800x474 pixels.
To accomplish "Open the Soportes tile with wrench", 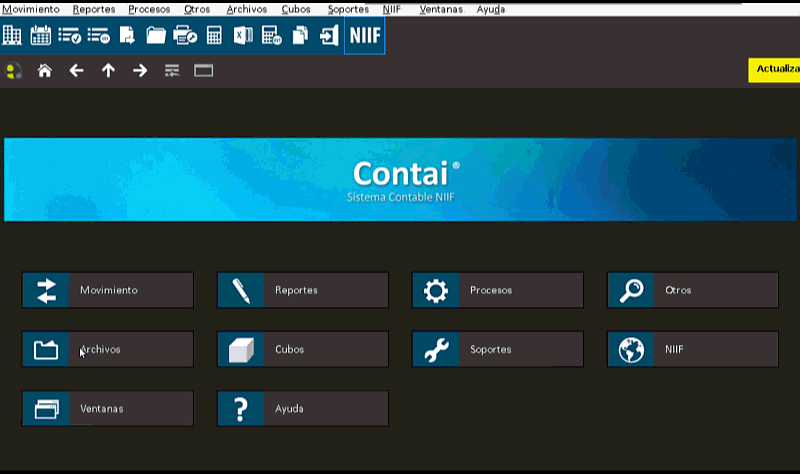I will [x=497, y=350].
